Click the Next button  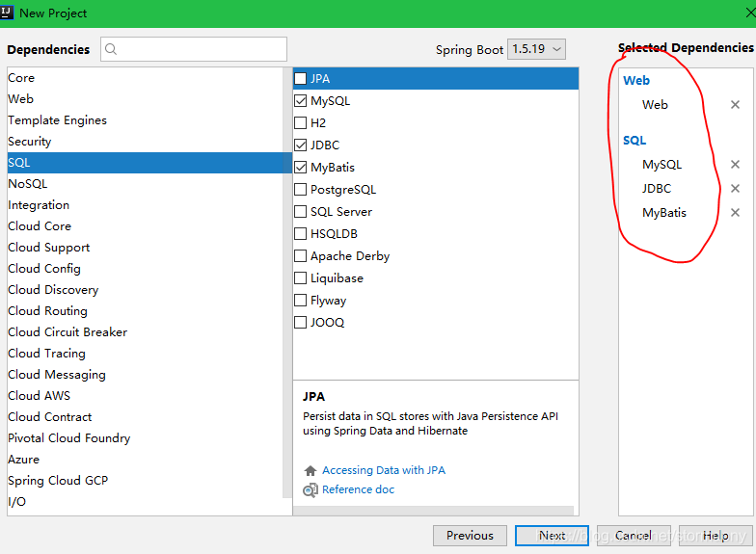pyautogui.click(x=552, y=536)
